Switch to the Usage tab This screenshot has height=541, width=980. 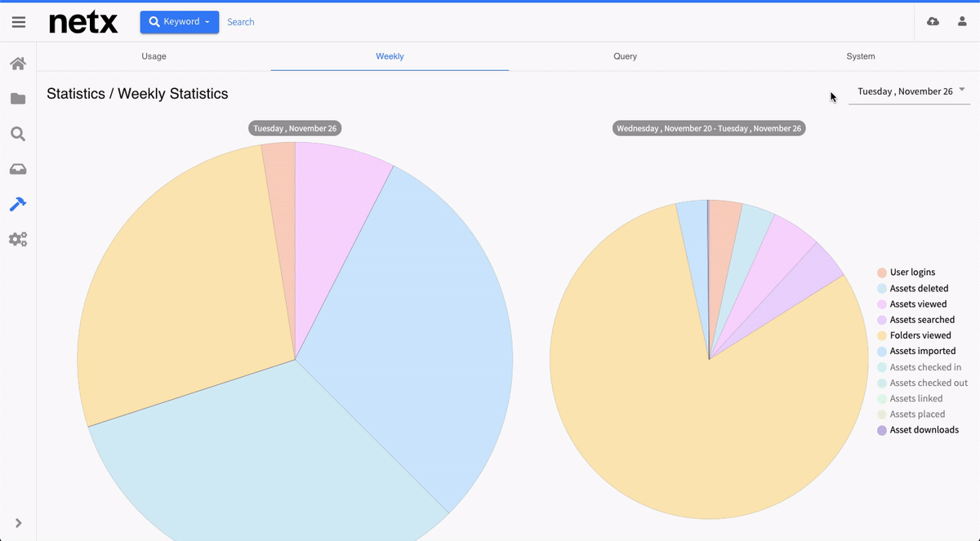point(154,56)
